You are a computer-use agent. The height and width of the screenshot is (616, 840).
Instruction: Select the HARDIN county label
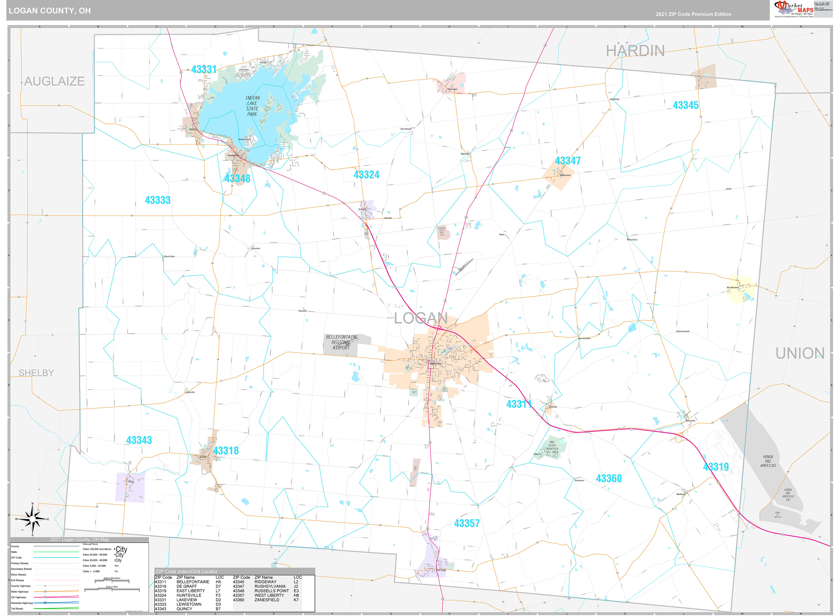635,51
